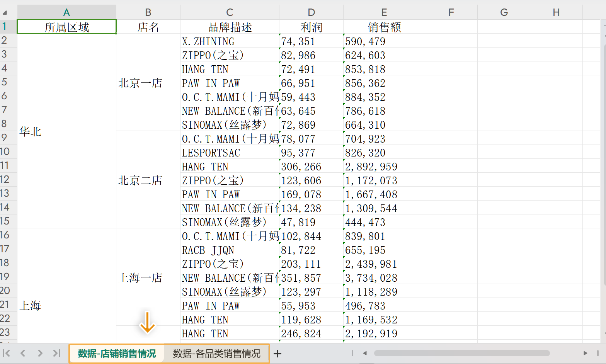Click the LESPORTSAC brand cell
Image resolution: width=606 pixels, height=364 pixels.
click(230, 152)
